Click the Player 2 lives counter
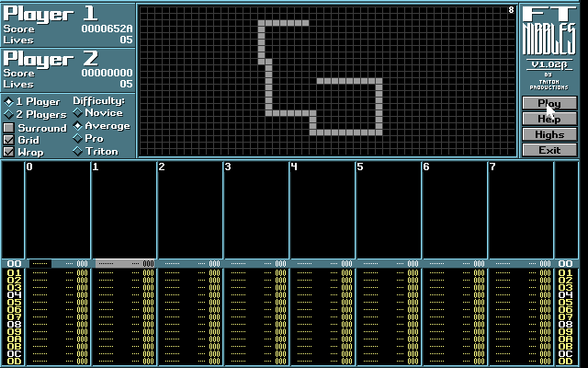The height and width of the screenshot is (368, 588). pyautogui.click(x=126, y=84)
